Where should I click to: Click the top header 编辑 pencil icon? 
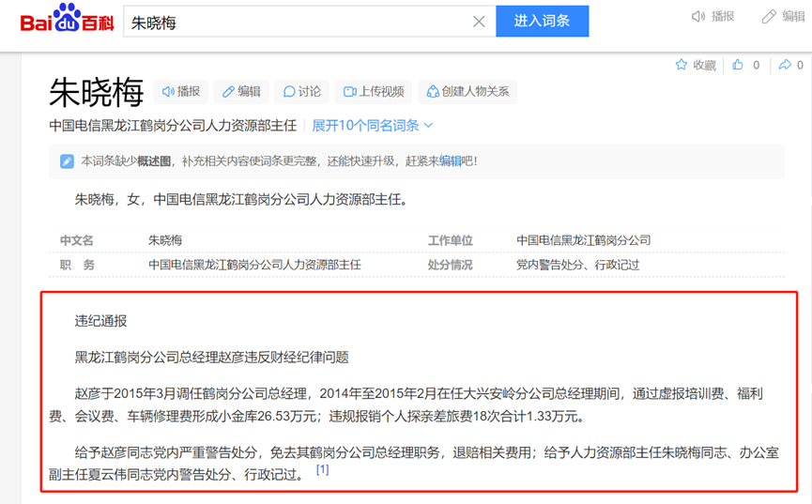point(769,17)
